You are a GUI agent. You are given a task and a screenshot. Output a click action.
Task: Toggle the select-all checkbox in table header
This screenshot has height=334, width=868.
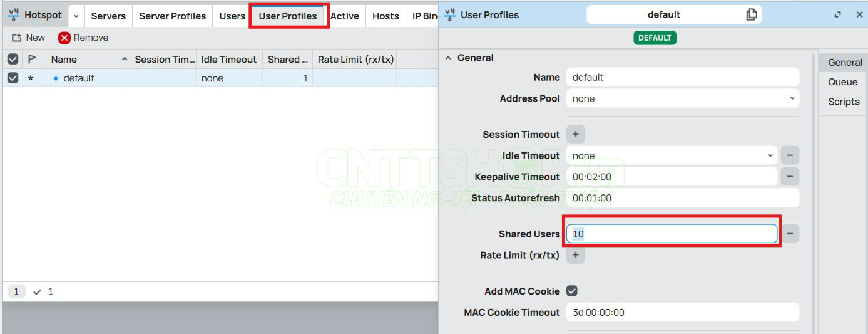tap(13, 60)
